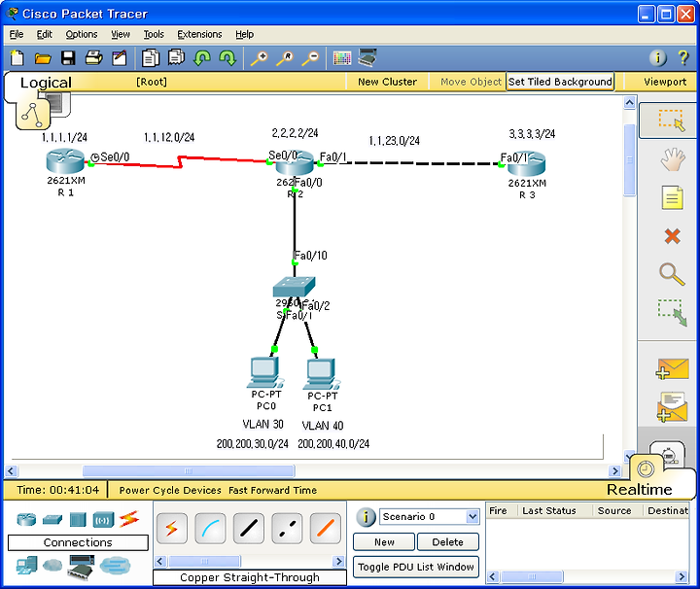The image size is (700, 589).
Task: Open the Help menu
Action: 244,34
